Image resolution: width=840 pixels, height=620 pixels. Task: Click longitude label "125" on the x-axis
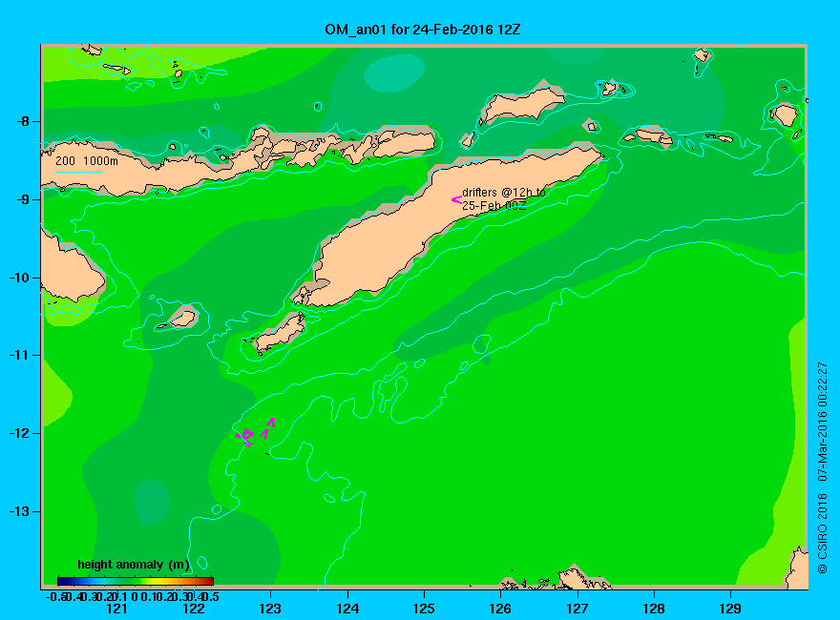point(424,609)
